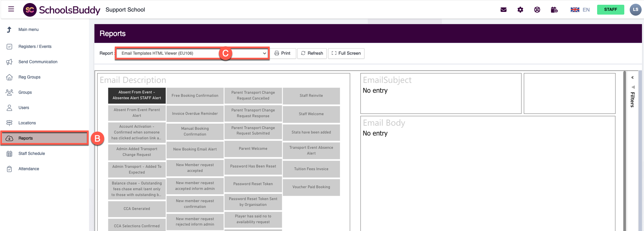Click the LS user avatar
The width and height of the screenshot is (644, 231).
635,10
